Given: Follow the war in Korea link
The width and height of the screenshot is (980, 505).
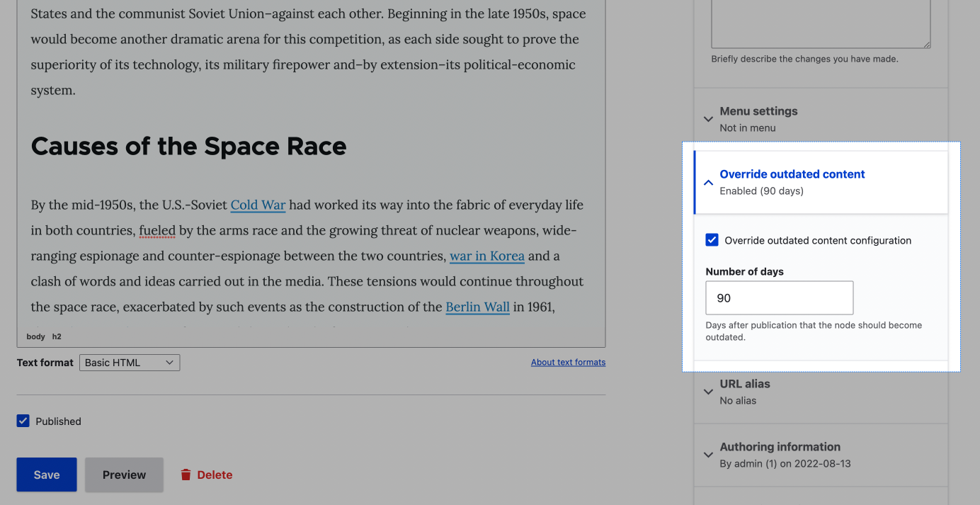Looking at the screenshot, I should pos(487,256).
